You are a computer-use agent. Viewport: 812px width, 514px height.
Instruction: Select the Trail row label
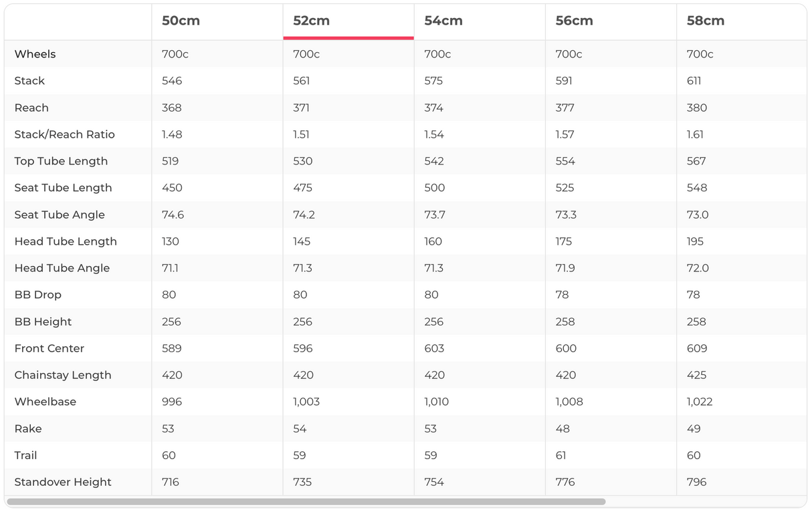click(x=26, y=455)
